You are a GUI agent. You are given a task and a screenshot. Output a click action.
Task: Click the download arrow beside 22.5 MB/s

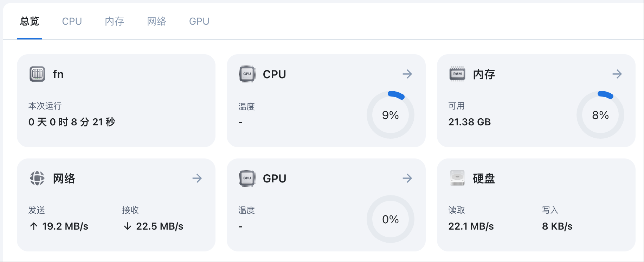coord(128,226)
